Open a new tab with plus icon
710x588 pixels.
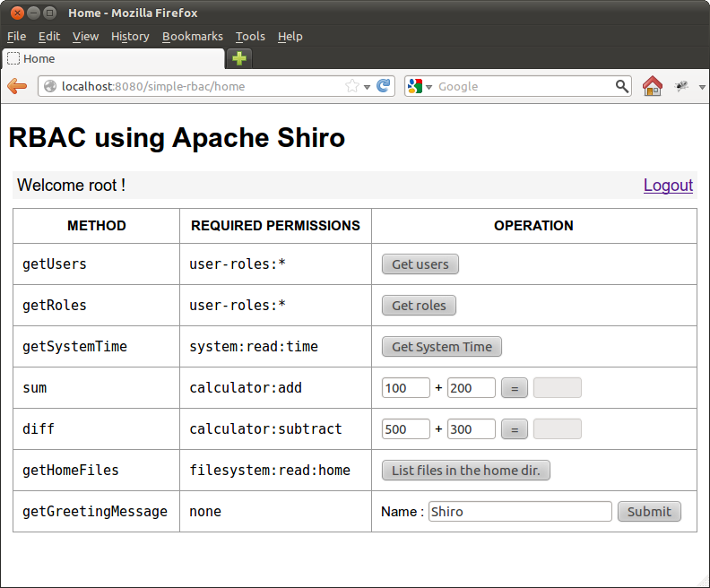[x=238, y=59]
